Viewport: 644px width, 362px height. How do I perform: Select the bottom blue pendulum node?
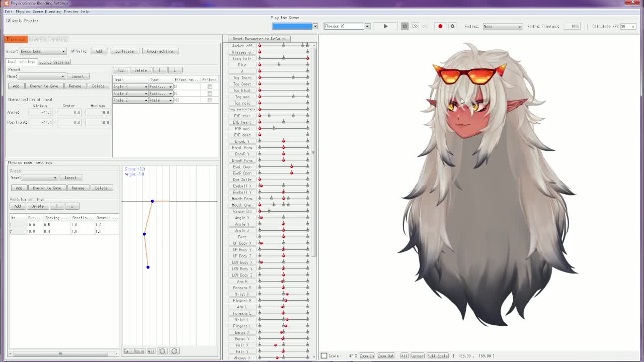(x=148, y=267)
